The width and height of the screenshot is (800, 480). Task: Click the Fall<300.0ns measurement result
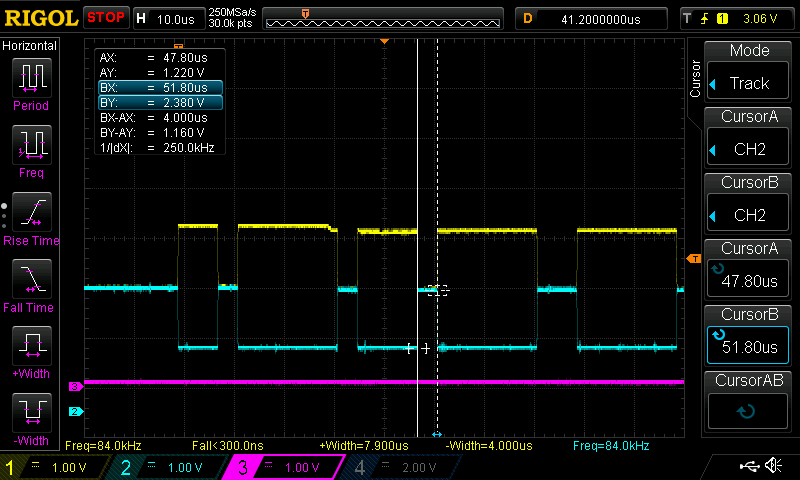pyautogui.click(x=228, y=446)
